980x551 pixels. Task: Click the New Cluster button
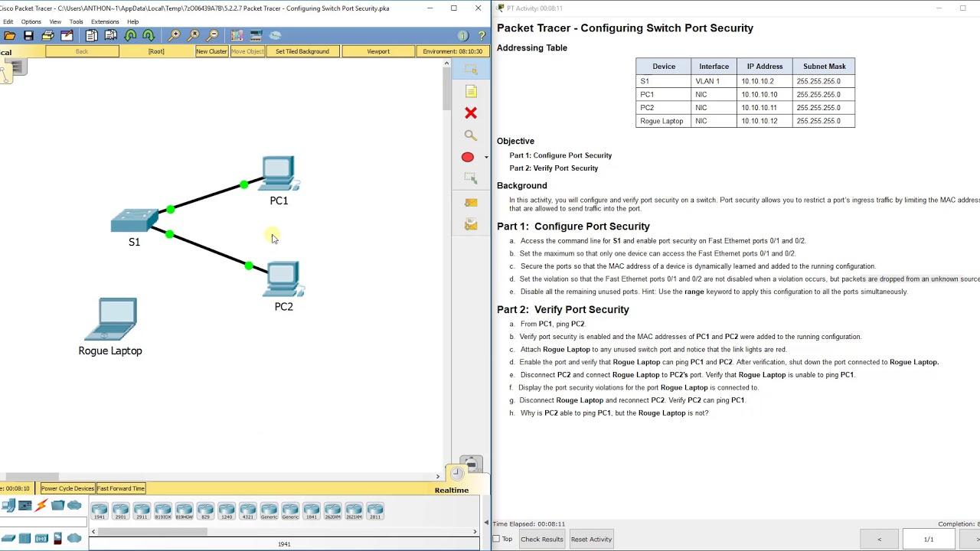click(211, 51)
